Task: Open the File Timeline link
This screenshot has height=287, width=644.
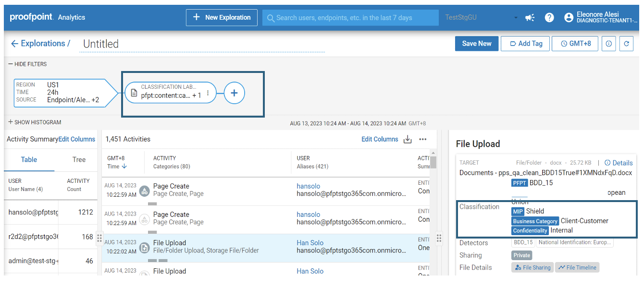Action: 577,268
